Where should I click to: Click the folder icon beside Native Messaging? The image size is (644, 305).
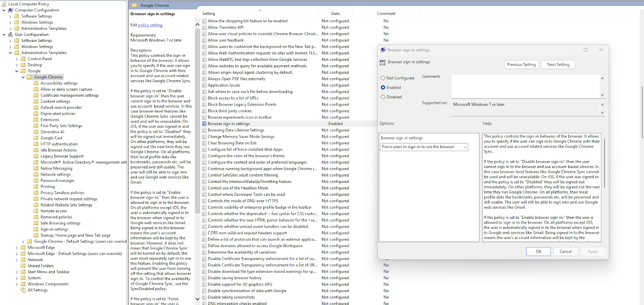(36, 168)
